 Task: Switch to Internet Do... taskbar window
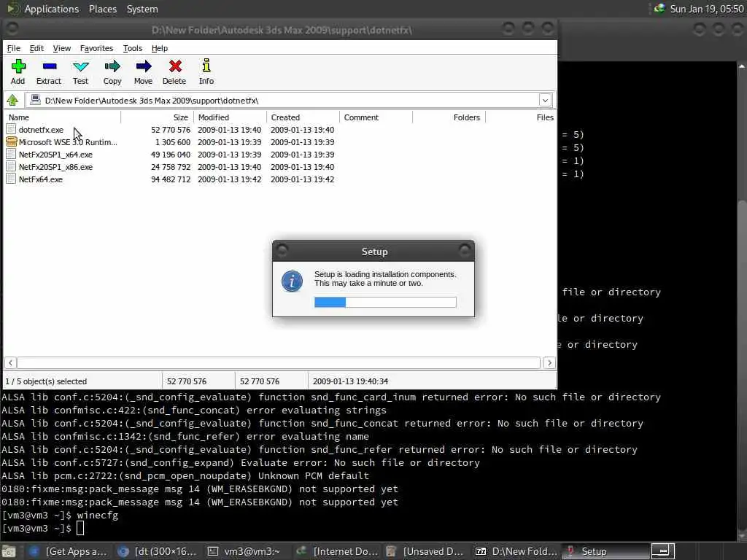[x=336, y=551]
